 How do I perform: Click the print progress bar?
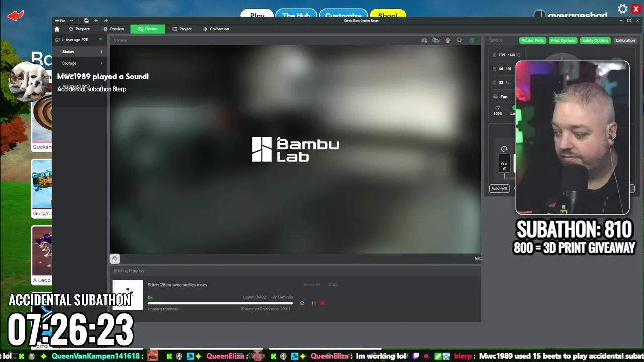(x=220, y=303)
